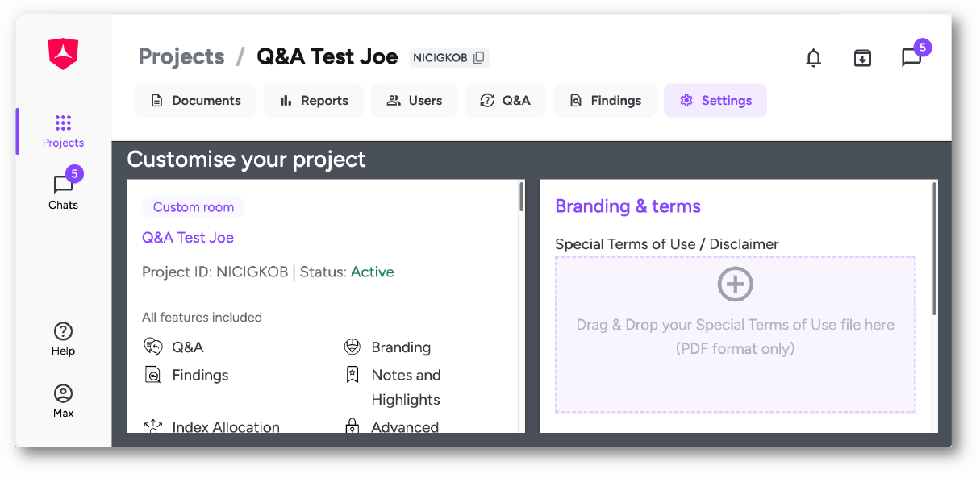Click the Advanced feature lock icon
The height and width of the screenshot is (478, 980).
(x=352, y=426)
